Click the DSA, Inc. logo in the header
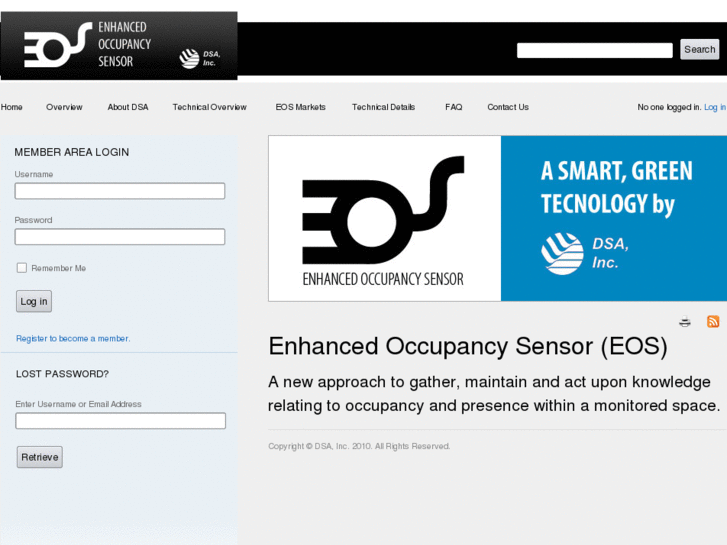 200,58
